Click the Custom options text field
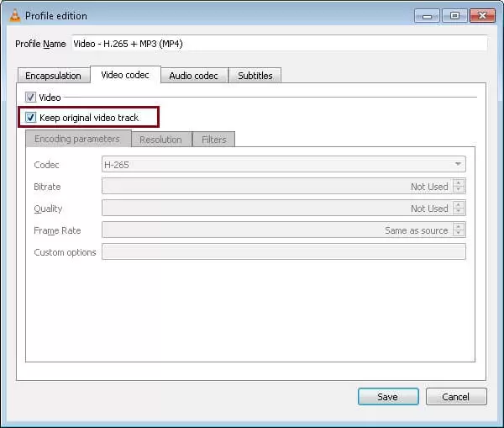Screen dimensions: 504x428 pyautogui.click(x=284, y=251)
